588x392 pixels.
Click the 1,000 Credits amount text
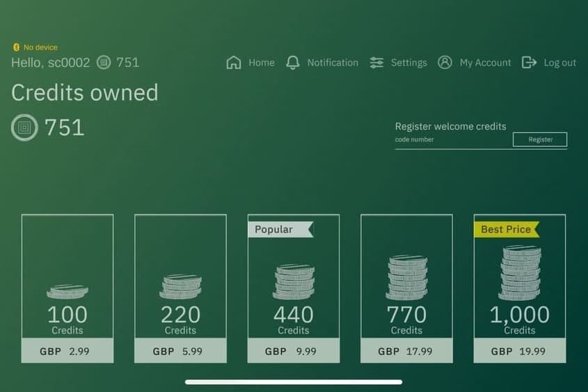[520, 320]
